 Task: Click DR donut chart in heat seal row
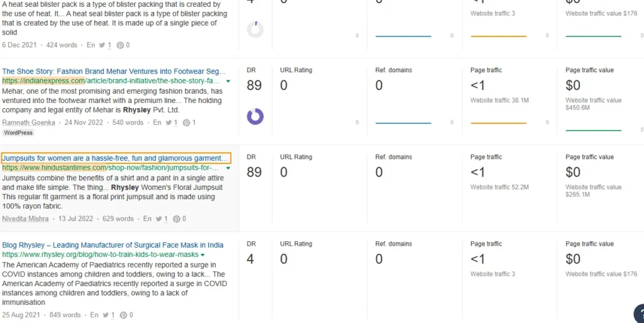[255, 30]
